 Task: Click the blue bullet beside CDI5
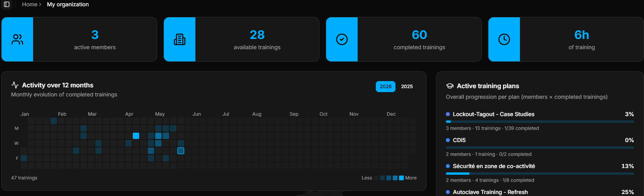pyautogui.click(x=448, y=140)
